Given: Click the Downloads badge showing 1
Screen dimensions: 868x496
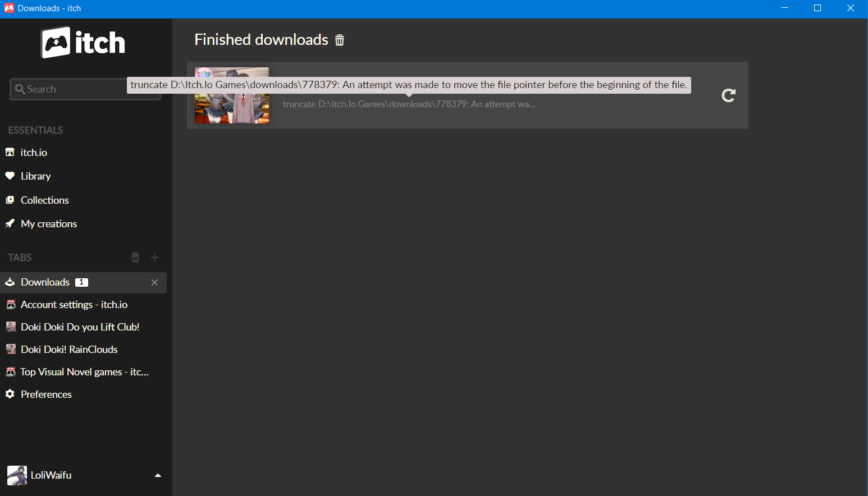Looking at the screenshot, I should (82, 282).
